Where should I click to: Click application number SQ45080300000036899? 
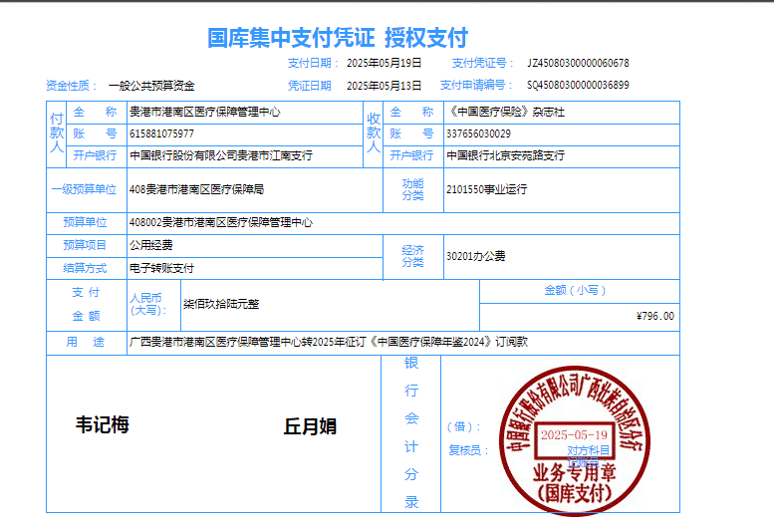tap(578, 85)
